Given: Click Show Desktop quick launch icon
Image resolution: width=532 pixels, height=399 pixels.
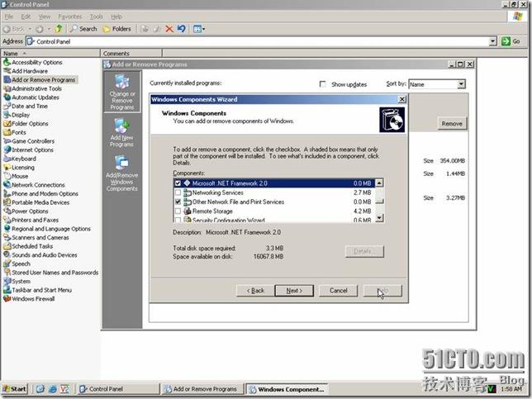Looking at the screenshot, I should (40, 389).
